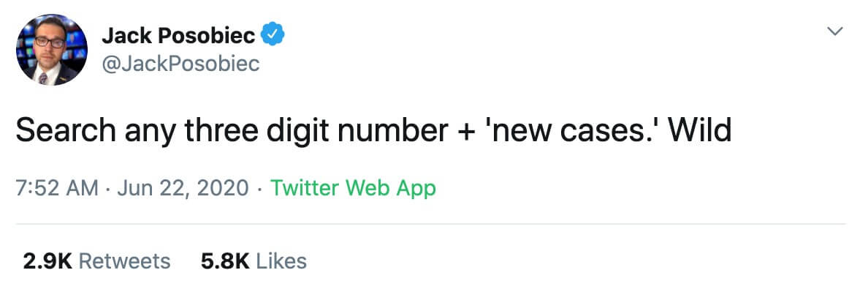This screenshot has height=292, width=868.
Task: Click the blue verified checkmark badge
Action: click(x=273, y=35)
